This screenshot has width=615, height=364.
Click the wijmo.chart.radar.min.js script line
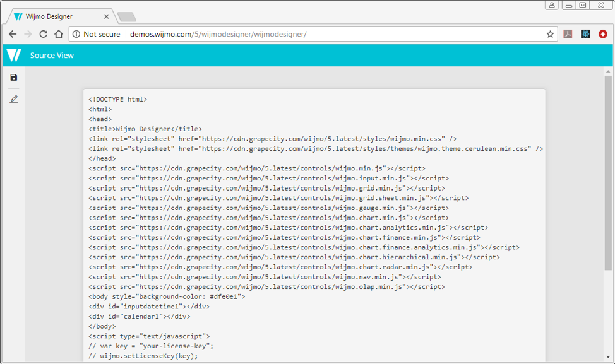pyautogui.click(x=280, y=267)
